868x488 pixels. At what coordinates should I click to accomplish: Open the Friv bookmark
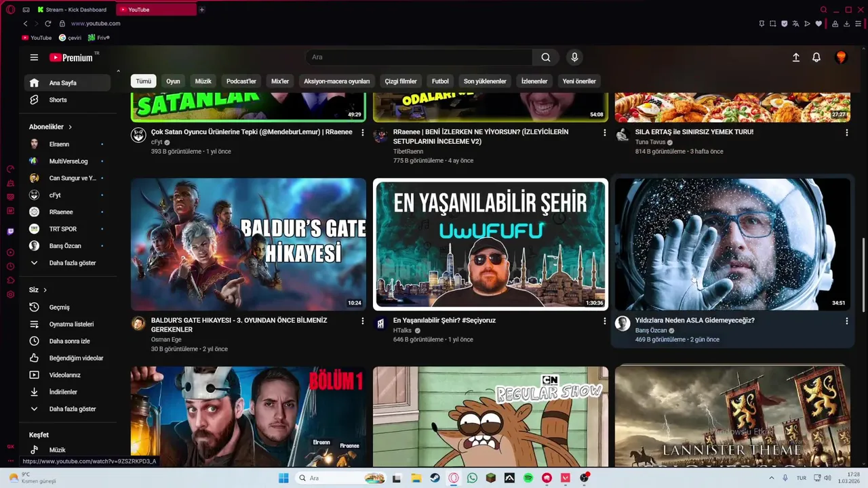pyautogui.click(x=98, y=38)
